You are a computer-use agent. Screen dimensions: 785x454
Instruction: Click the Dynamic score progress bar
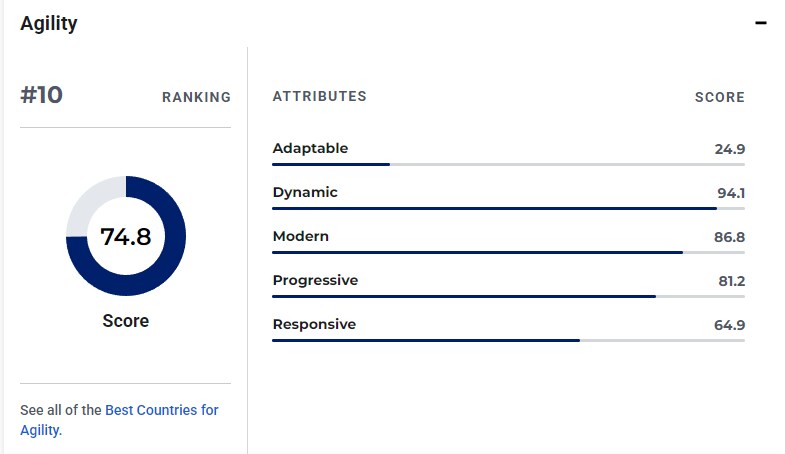[x=508, y=208]
